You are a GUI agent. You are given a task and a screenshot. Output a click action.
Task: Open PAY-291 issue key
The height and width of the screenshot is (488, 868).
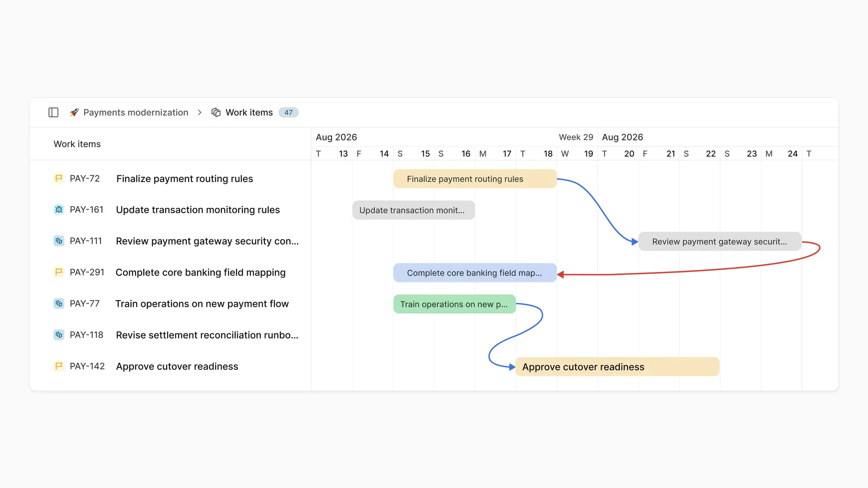87,272
